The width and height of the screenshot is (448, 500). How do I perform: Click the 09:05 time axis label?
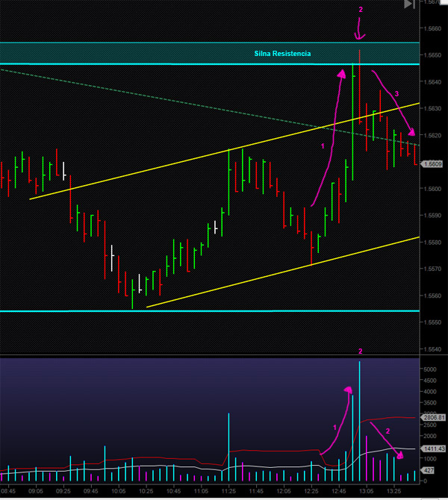36,491
